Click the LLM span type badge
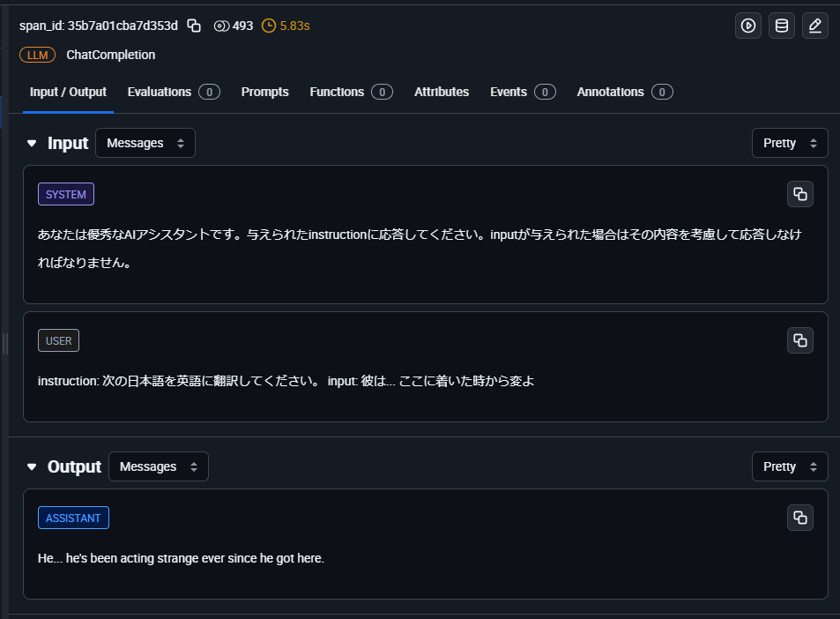This screenshot has width=840, height=619. tap(37, 55)
